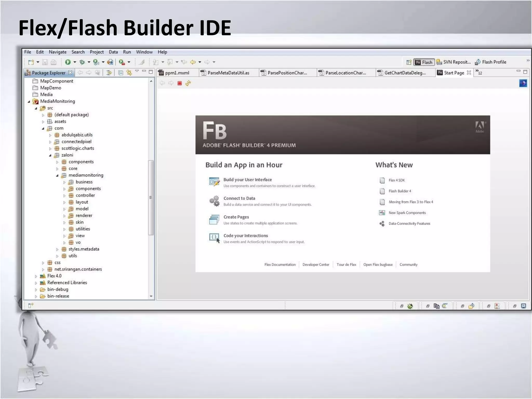The height and width of the screenshot is (399, 532).
Task: Click the yellow Back arrow in toolbar
Action: tap(193, 62)
